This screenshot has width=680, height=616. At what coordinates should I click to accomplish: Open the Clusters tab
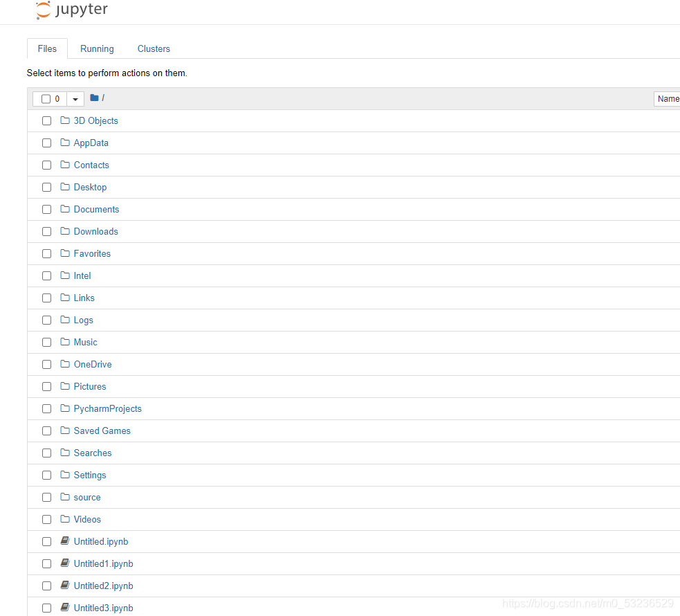pyautogui.click(x=154, y=48)
